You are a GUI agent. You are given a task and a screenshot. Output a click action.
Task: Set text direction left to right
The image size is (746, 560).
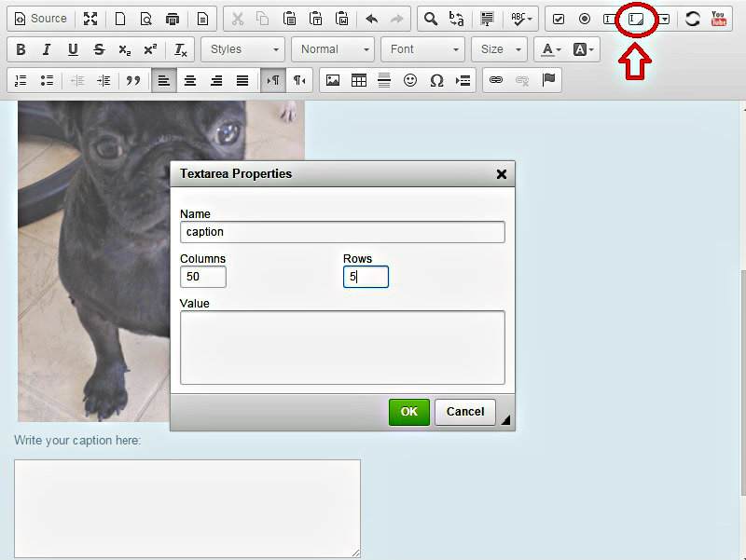[273, 80]
